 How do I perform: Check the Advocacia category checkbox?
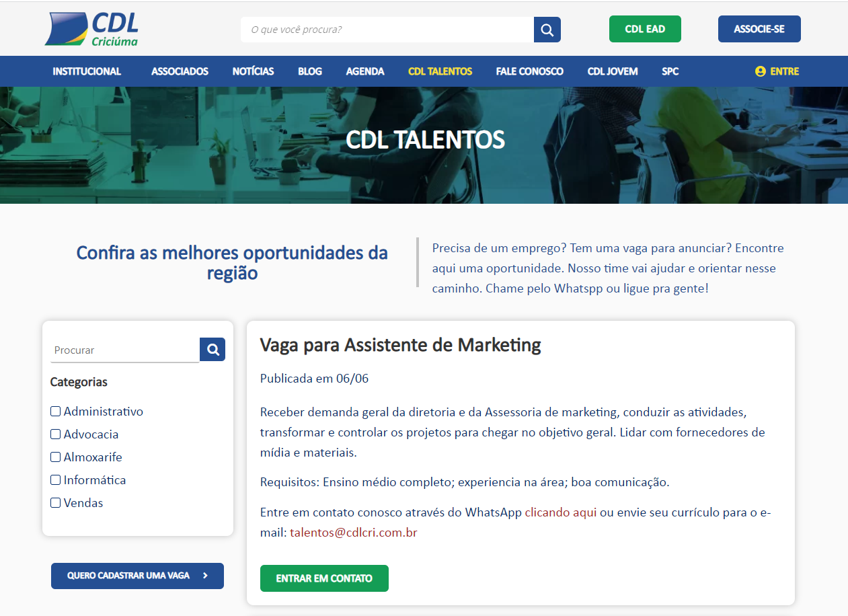[55, 434]
